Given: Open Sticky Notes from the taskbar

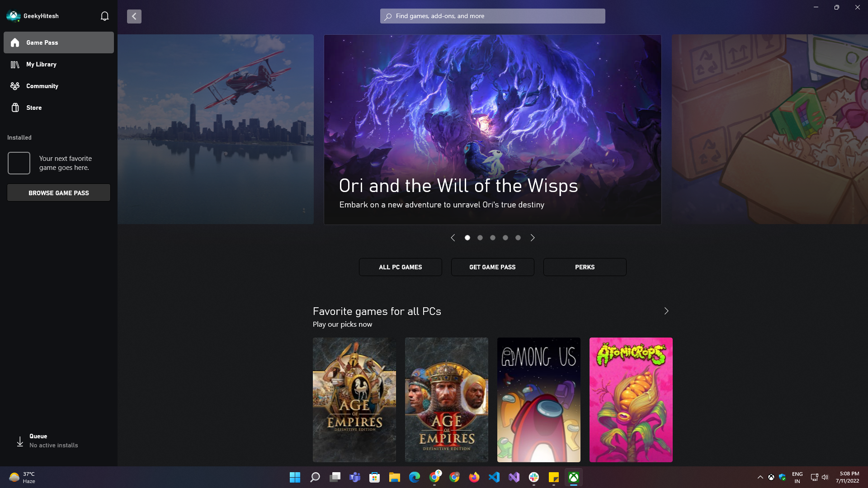Looking at the screenshot, I should point(554,477).
